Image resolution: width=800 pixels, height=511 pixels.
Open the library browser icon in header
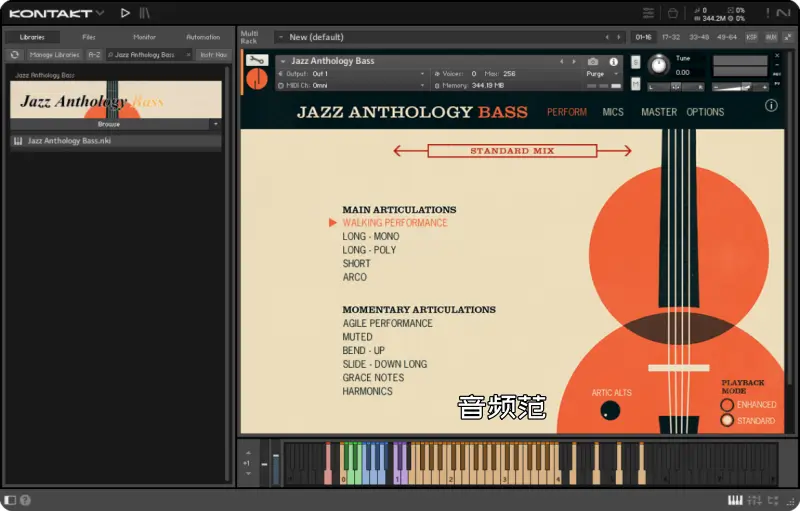pos(145,13)
